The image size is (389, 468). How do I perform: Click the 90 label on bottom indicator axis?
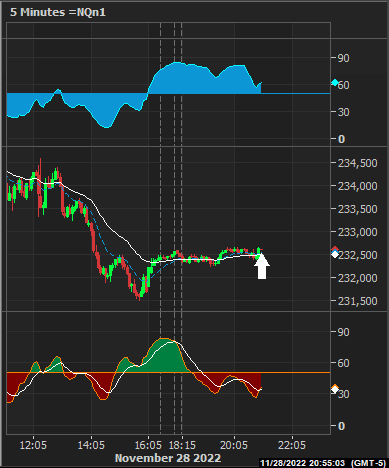click(x=344, y=332)
